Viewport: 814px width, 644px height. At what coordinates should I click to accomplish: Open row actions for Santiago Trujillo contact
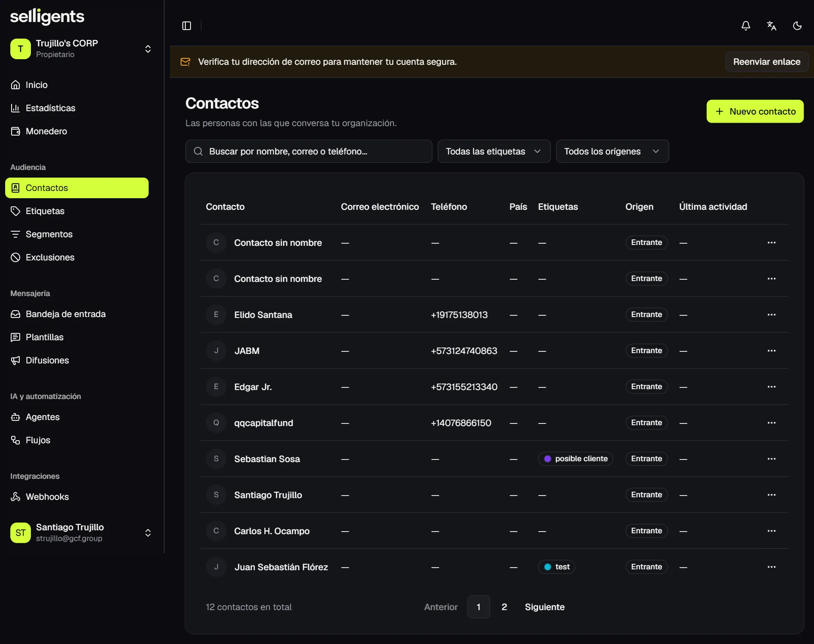(x=772, y=495)
